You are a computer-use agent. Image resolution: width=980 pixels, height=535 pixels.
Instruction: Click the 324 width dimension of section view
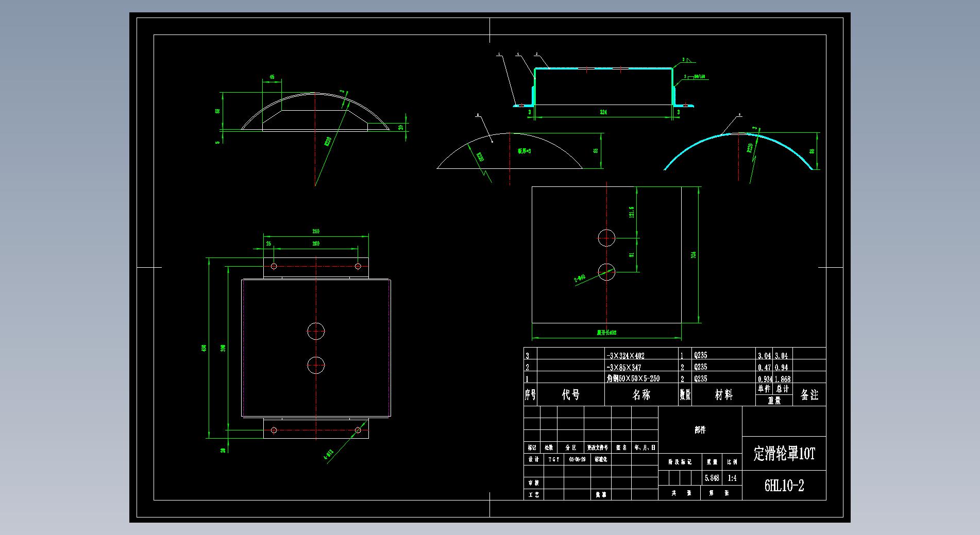603,112
